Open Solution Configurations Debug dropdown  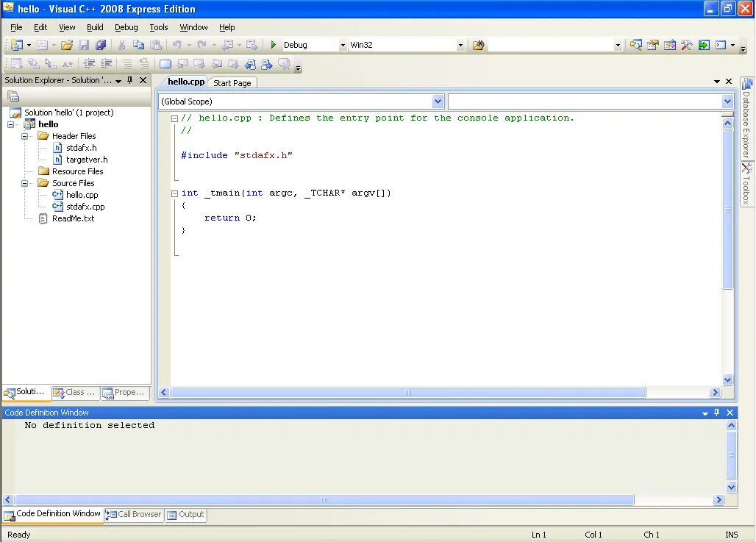343,45
